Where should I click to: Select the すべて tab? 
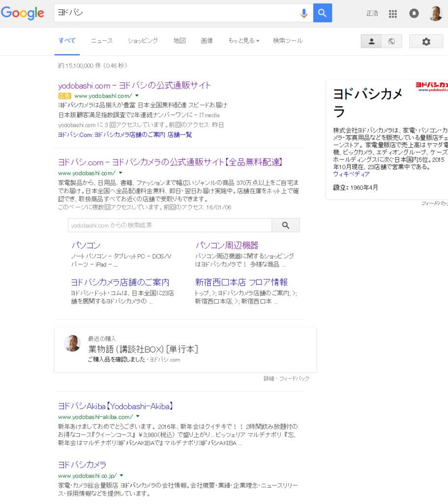67,40
